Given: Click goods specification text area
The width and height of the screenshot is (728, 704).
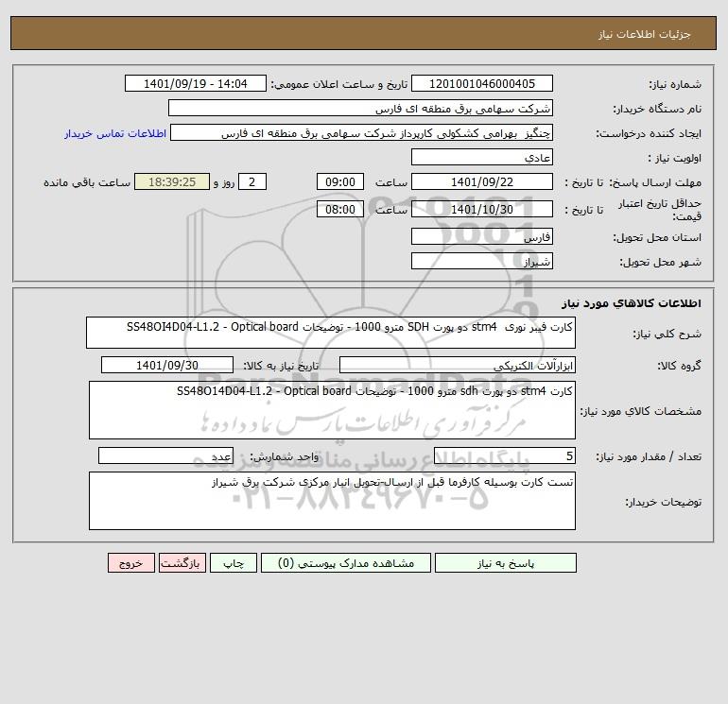Looking at the screenshot, I should pos(332,410).
